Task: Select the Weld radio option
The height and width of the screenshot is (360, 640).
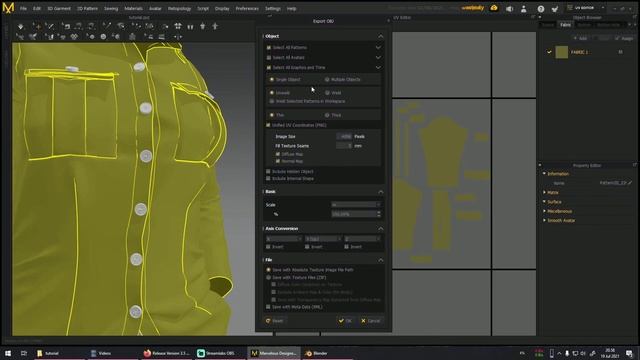Action: click(x=327, y=93)
